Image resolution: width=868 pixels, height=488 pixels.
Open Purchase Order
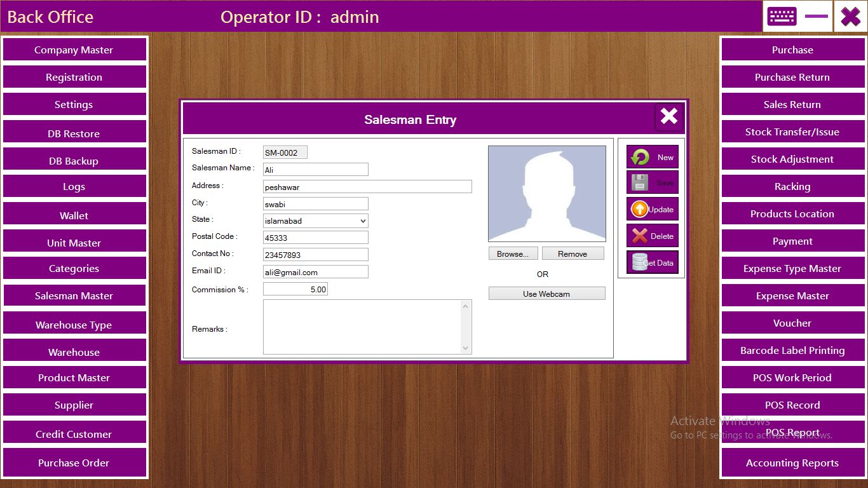pos(74,463)
